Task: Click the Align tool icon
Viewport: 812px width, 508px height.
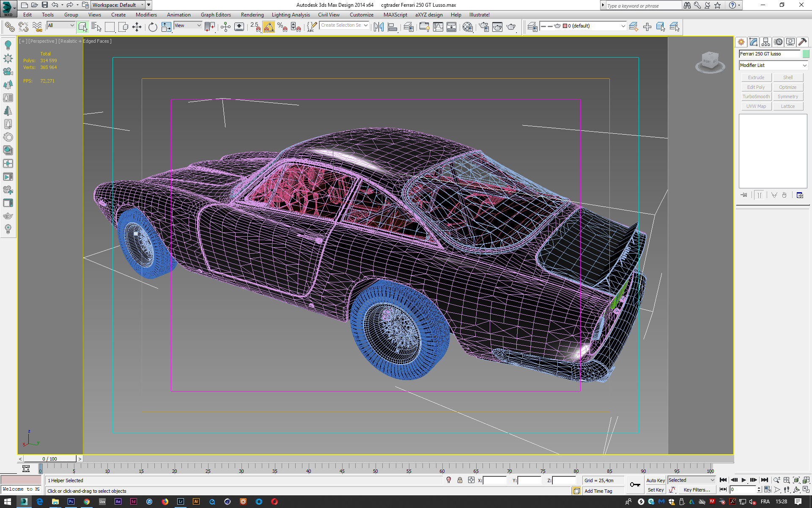Action: [392, 27]
